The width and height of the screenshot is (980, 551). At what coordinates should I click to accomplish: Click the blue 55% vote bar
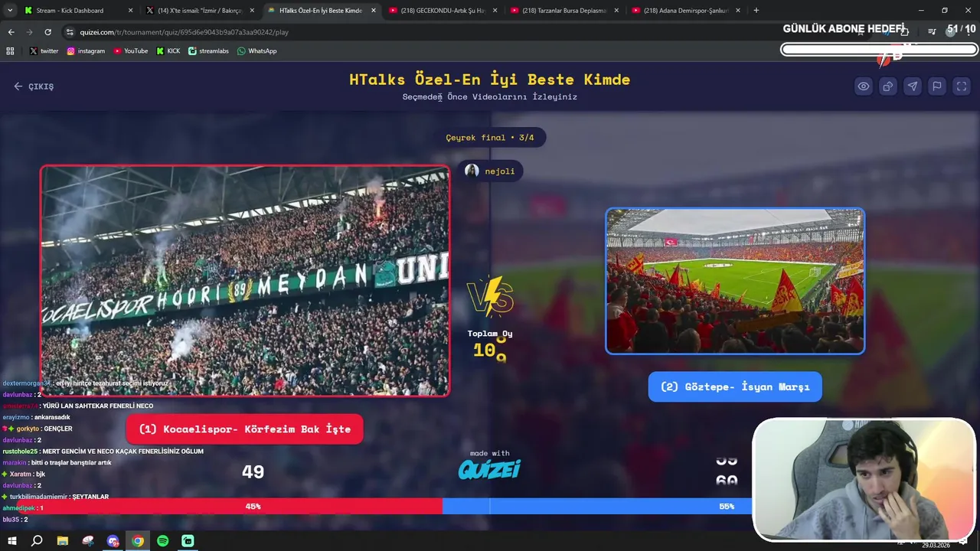(597, 506)
